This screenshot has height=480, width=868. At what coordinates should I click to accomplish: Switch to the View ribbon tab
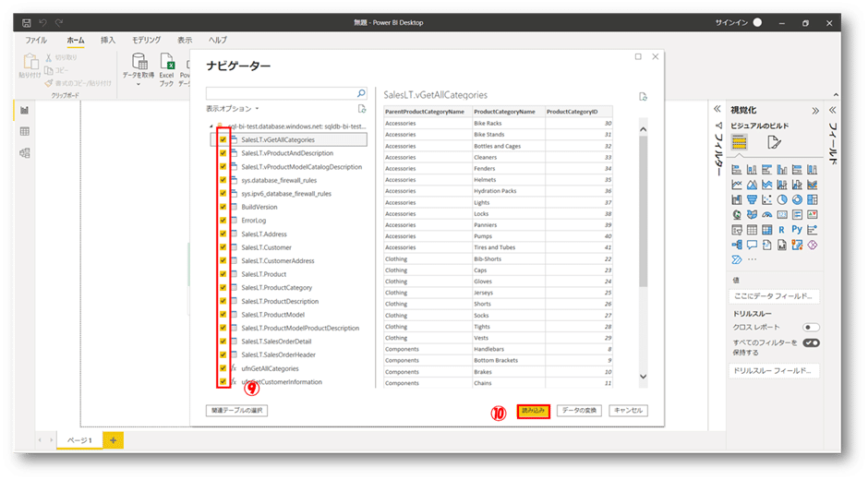(185, 40)
